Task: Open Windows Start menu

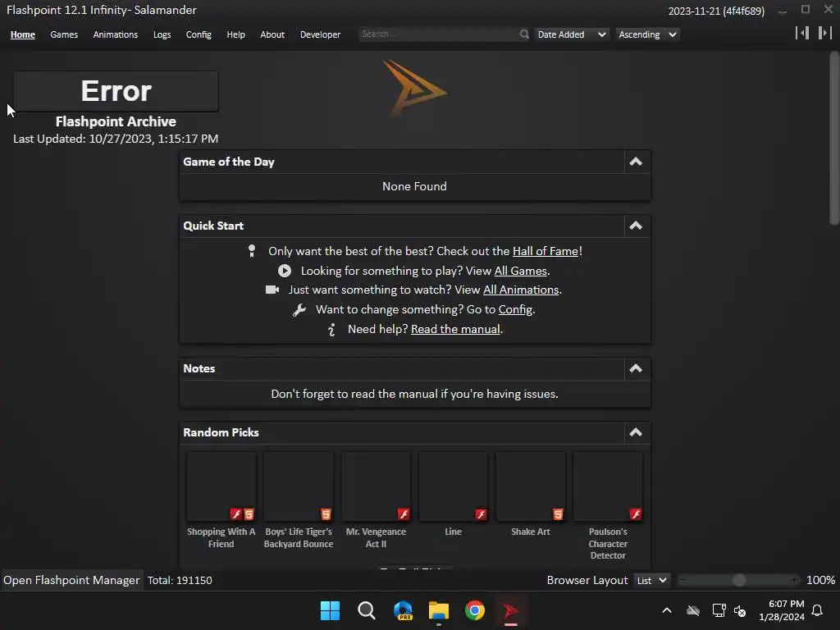Action: (330, 610)
